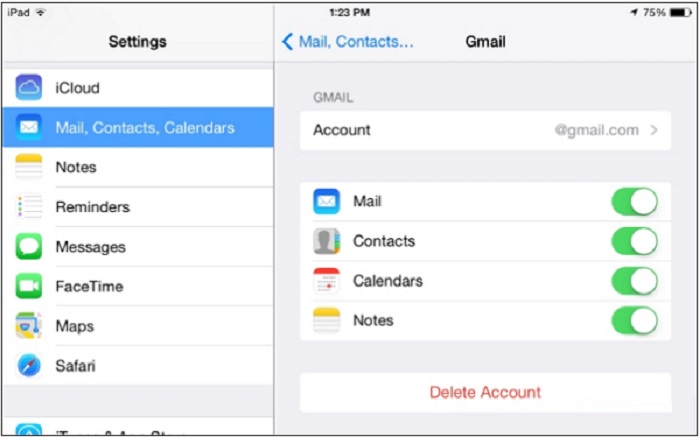700x437 pixels.
Task: Tap the Calendars label in Gmail panel
Action: tap(388, 281)
